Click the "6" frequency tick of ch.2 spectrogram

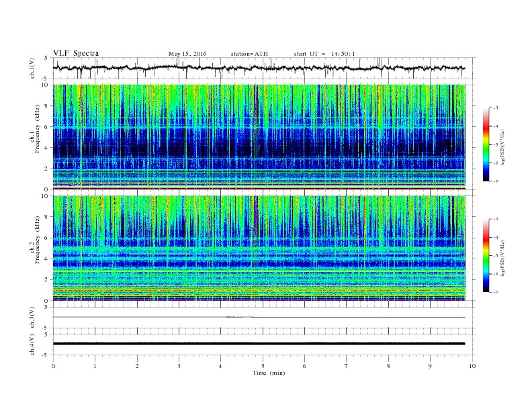[x=48, y=238]
